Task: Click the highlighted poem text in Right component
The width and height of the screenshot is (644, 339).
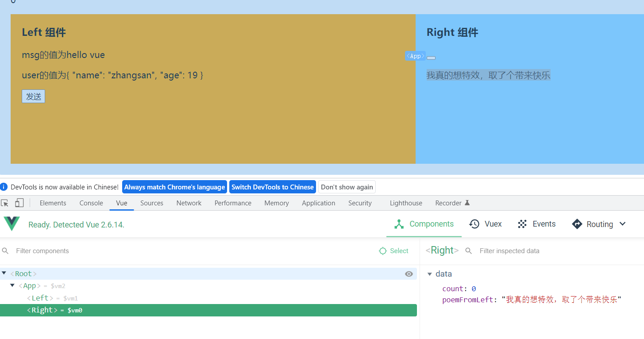Action: [x=488, y=75]
